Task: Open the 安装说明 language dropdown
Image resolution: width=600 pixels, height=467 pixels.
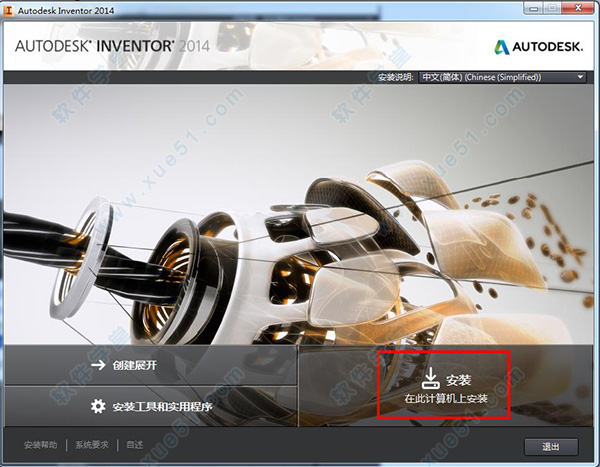Action: tap(502, 77)
